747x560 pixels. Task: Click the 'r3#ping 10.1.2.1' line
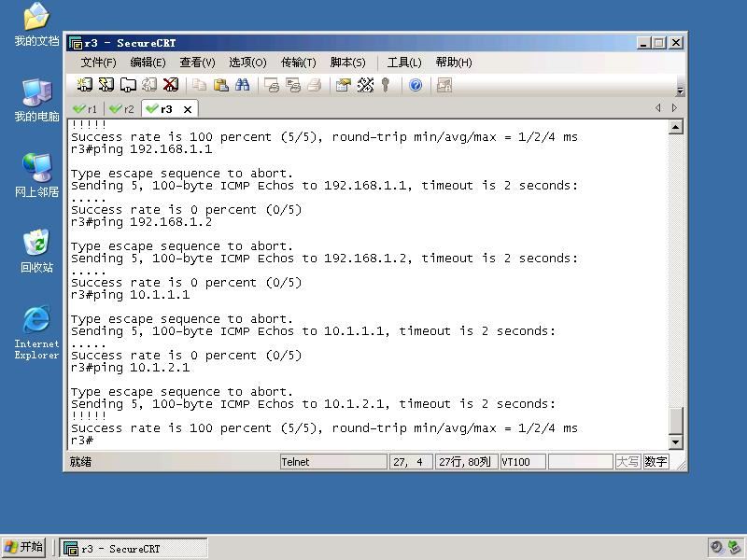pyautogui.click(x=130, y=368)
